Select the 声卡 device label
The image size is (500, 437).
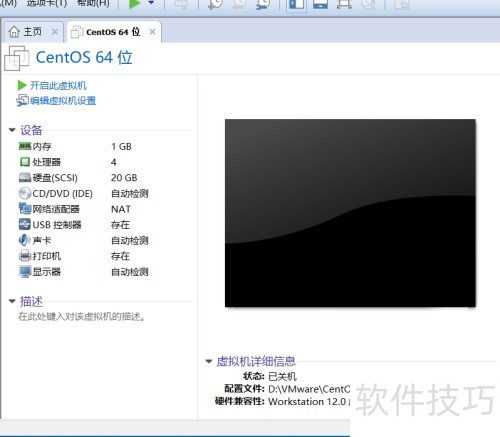tap(42, 240)
